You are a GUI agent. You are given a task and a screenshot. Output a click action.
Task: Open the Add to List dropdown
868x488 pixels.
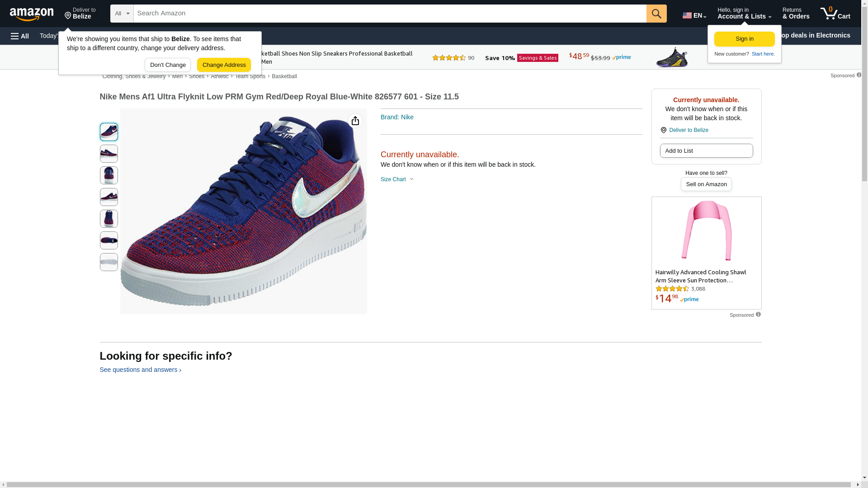pyautogui.click(x=706, y=151)
